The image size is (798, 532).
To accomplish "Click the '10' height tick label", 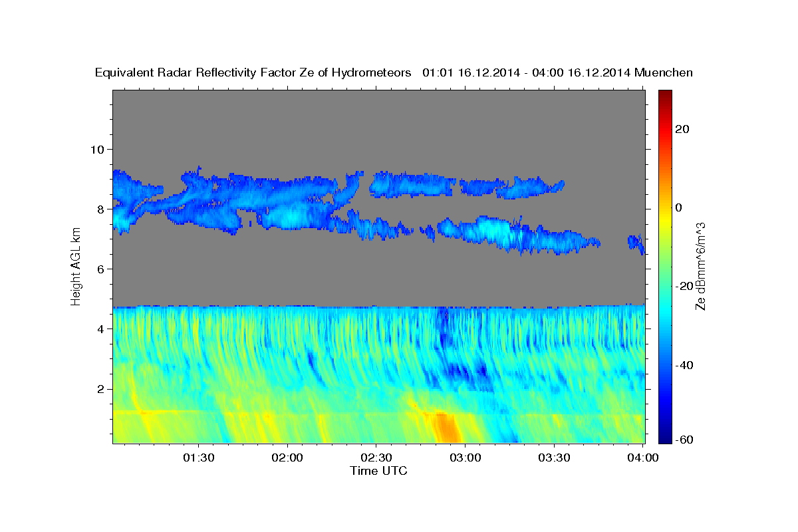I will tap(98, 149).
